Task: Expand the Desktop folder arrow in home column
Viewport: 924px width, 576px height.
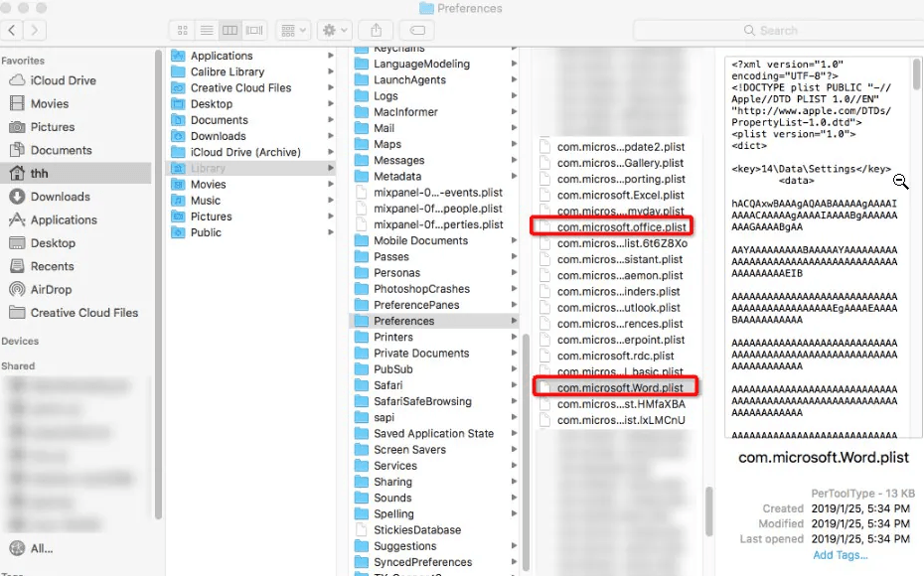Action: tap(331, 103)
